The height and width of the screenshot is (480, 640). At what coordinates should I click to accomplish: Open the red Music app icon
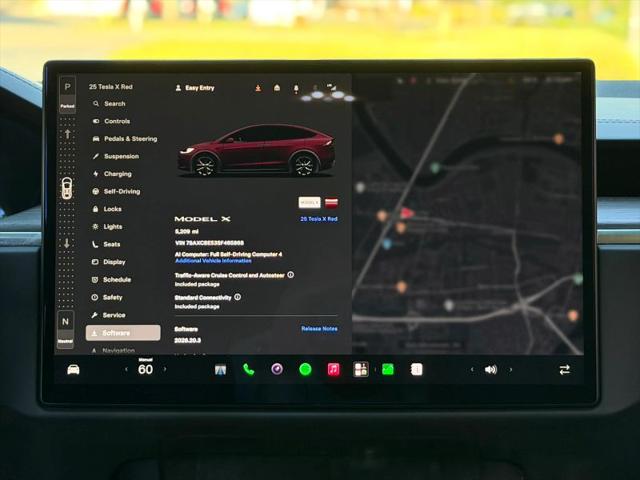[x=333, y=370]
